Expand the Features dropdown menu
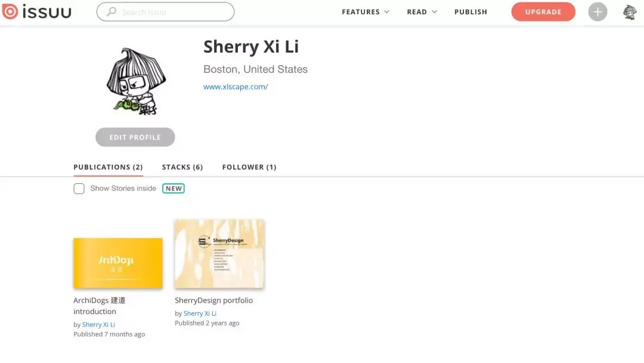Image resolution: width=644 pixels, height=363 pixels. coord(365,12)
